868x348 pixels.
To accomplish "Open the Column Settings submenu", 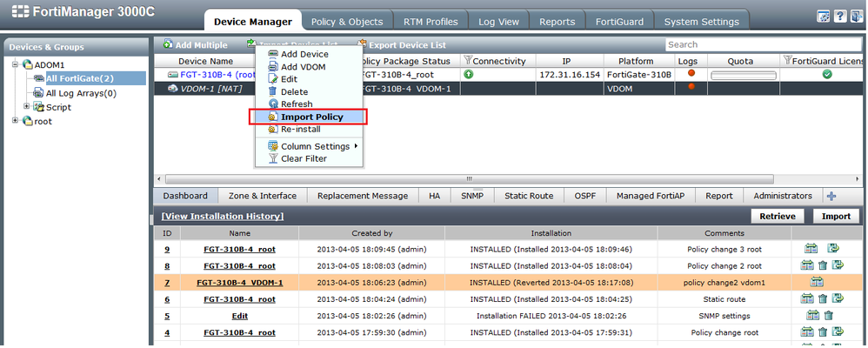I will click(x=314, y=146).
